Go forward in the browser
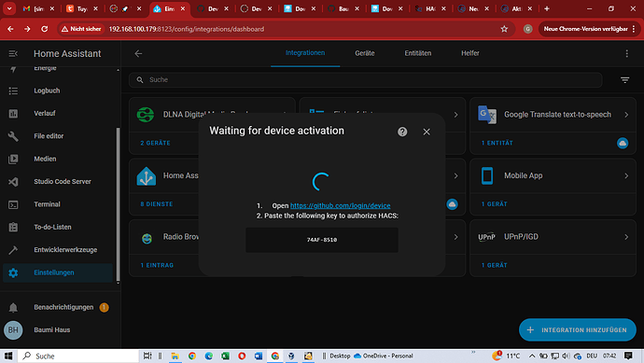The width and height of the screenshot is (644, 363). point(27,29)
